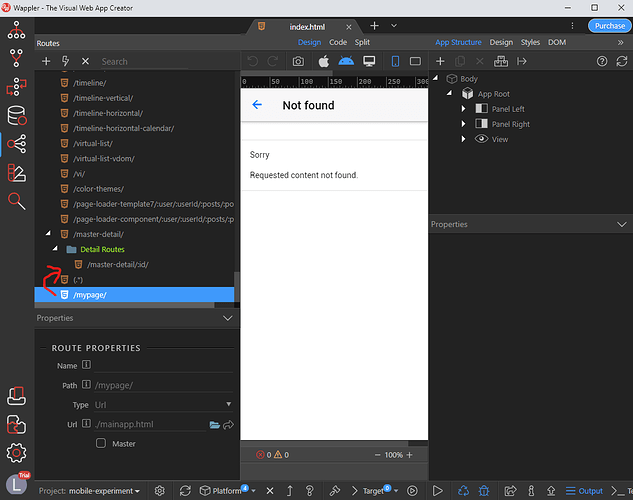The height and width of the screenshot is (500, 633).
Task: Open settings gear in left sidebar
Action: click(16, 452)
